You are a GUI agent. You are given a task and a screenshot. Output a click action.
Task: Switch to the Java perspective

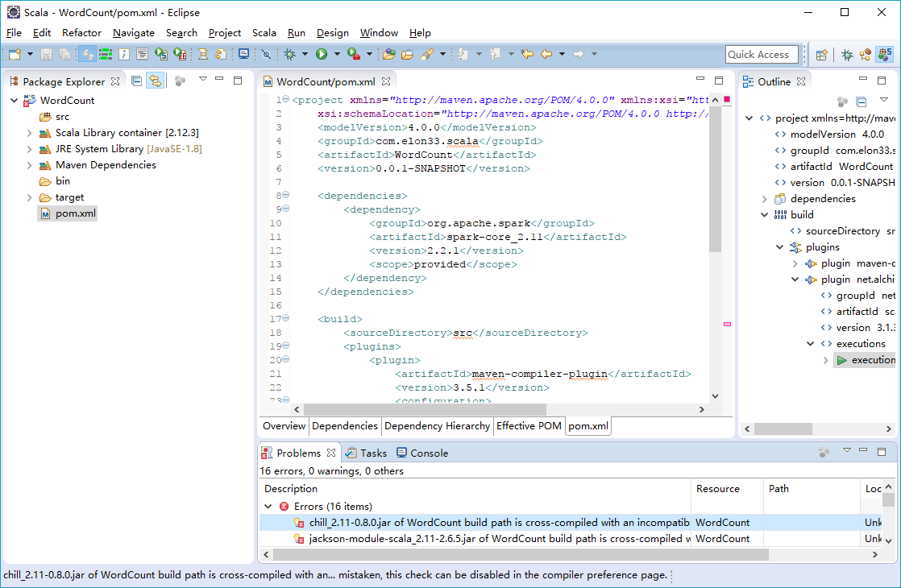[x=866, y=55]
